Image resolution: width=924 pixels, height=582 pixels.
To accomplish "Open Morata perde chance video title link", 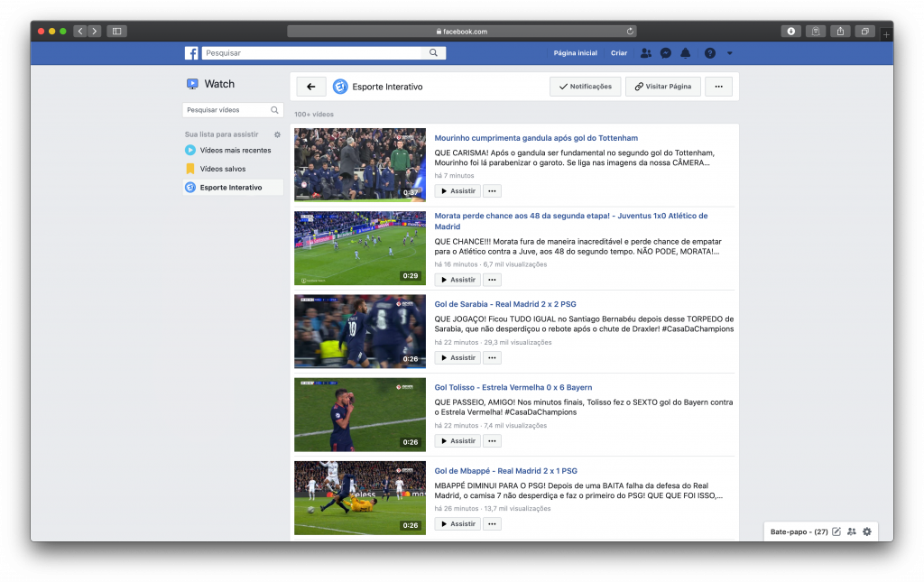I will tap(570, 221).
